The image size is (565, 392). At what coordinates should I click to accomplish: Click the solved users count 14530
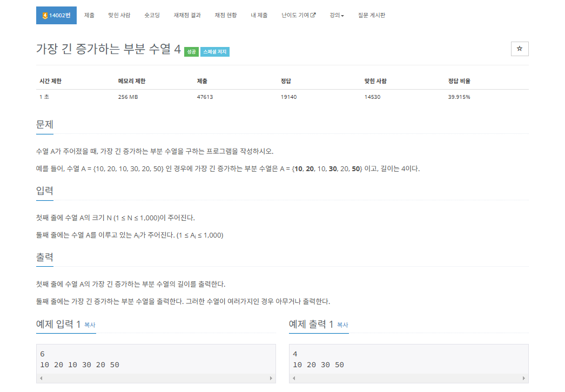click(372, 97)
